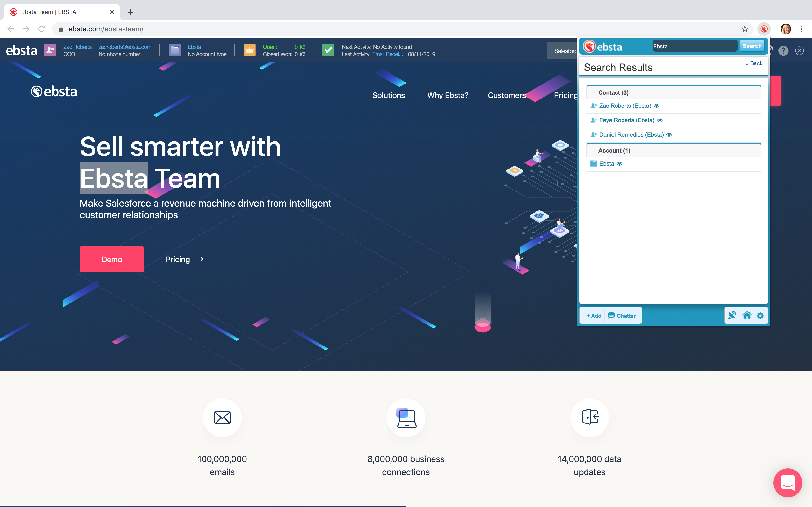The image size is (812, 507).
Task: Click the help question mark icon
Action: (783, 51)
